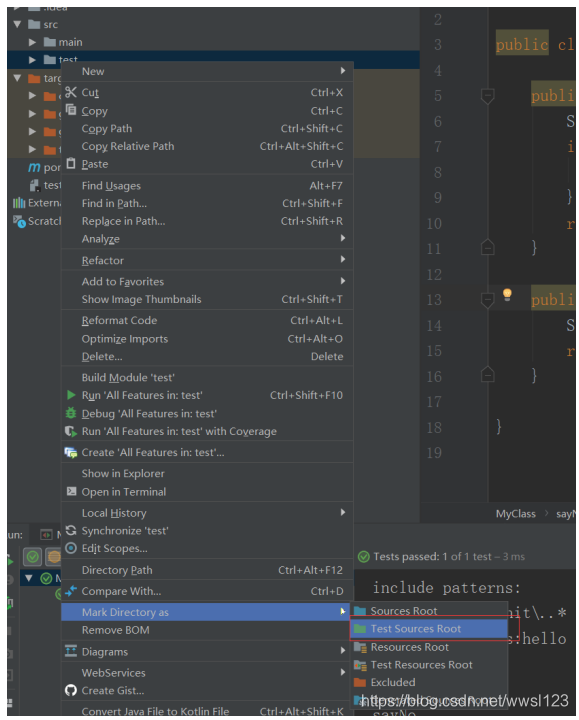Viewport: 579px width, 720px height.
Task: Click the green Test Sources Root folder icon
Action: click(360, 629)
